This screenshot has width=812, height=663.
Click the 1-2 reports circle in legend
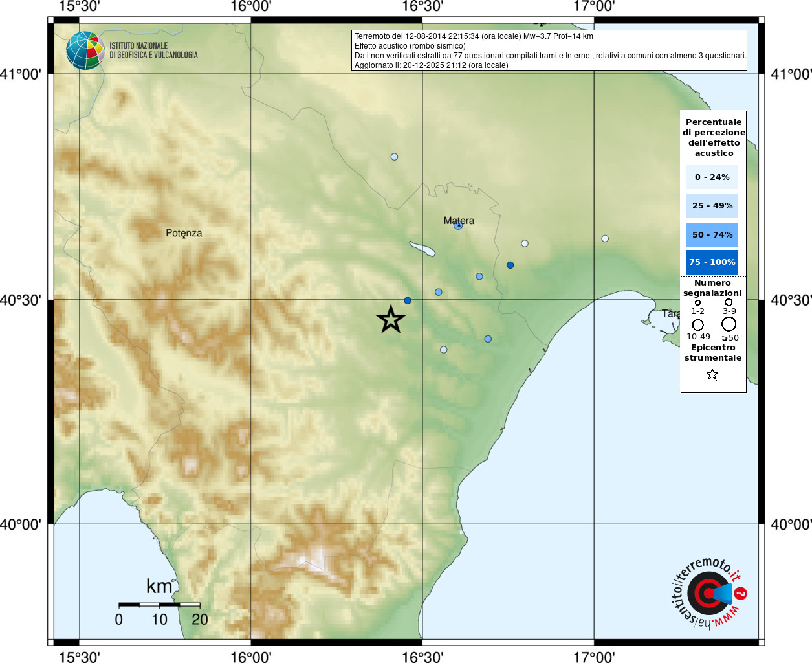pyautogui.click(x=697, y=302)
